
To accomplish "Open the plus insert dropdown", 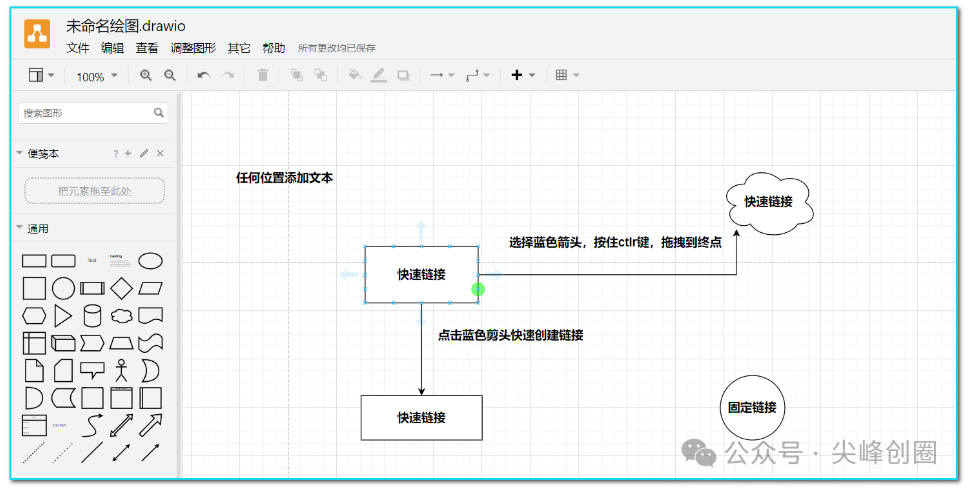I will coord(523,75).
